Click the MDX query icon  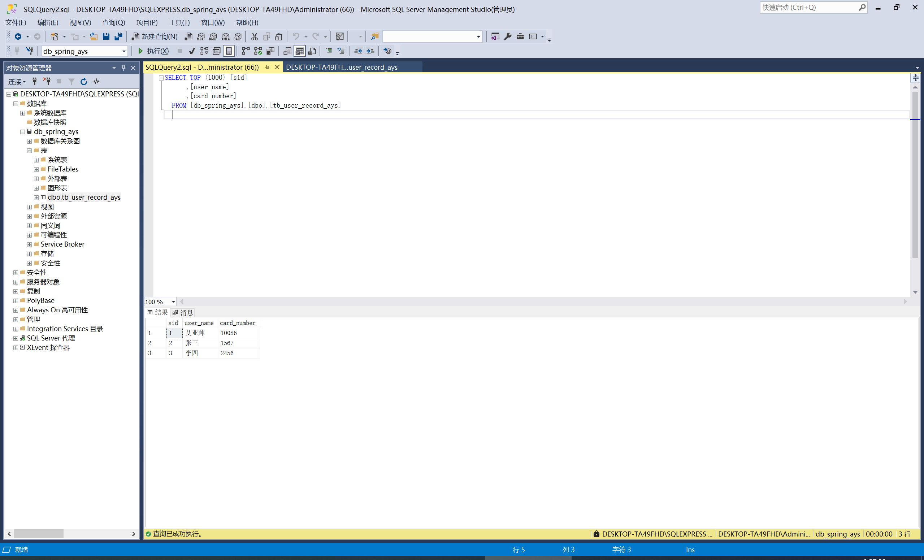pyautogui.click(x=201, y=36)
